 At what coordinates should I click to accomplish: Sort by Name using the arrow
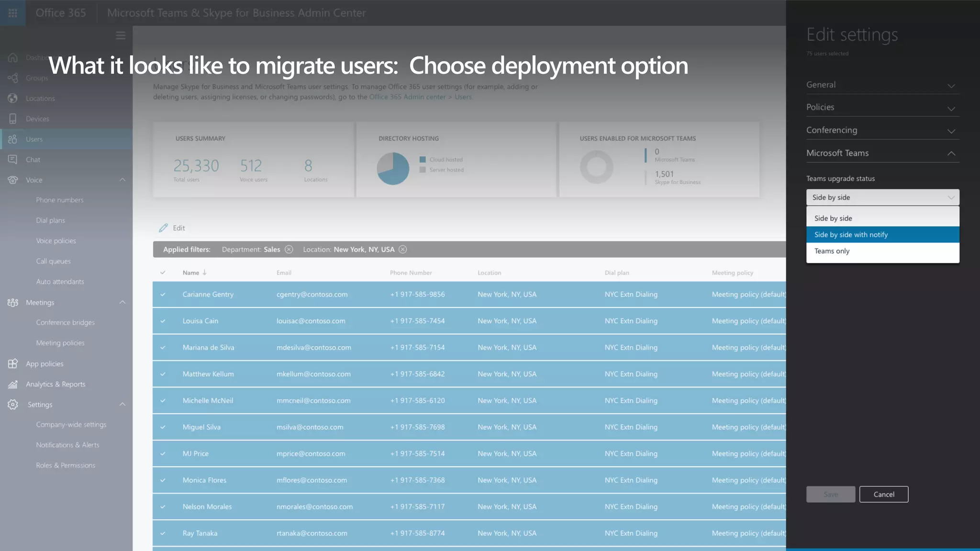205,273
